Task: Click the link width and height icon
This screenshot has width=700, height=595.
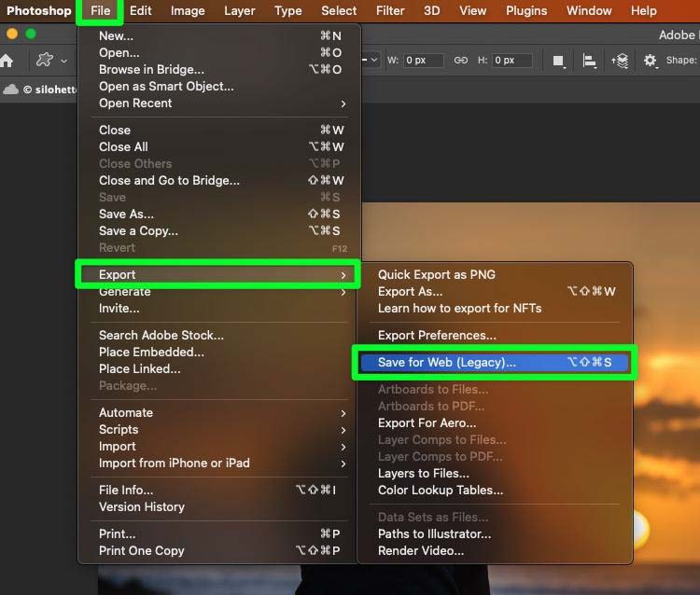Action: point(461,60)
